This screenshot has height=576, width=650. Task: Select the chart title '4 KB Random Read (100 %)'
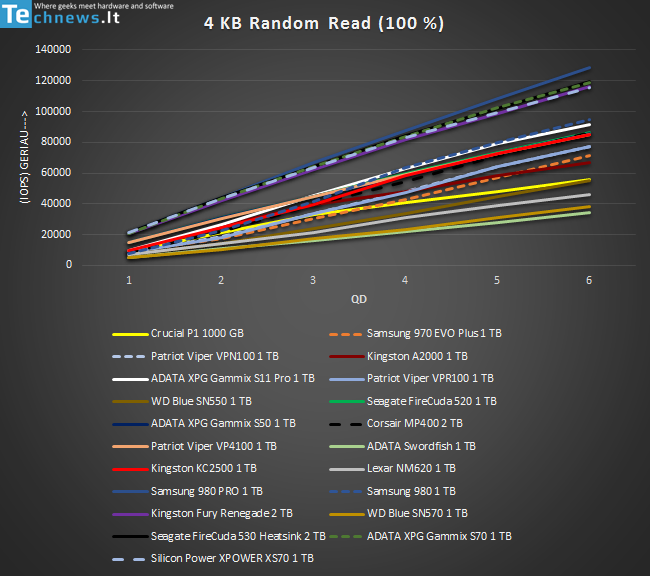coord(324,23)
